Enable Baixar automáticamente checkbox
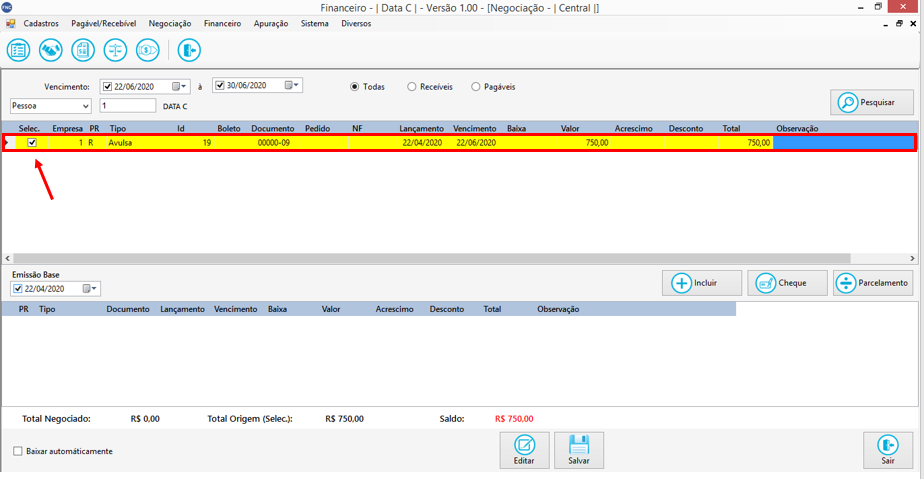This screenshot has height=479, width=924. (18, 451)
